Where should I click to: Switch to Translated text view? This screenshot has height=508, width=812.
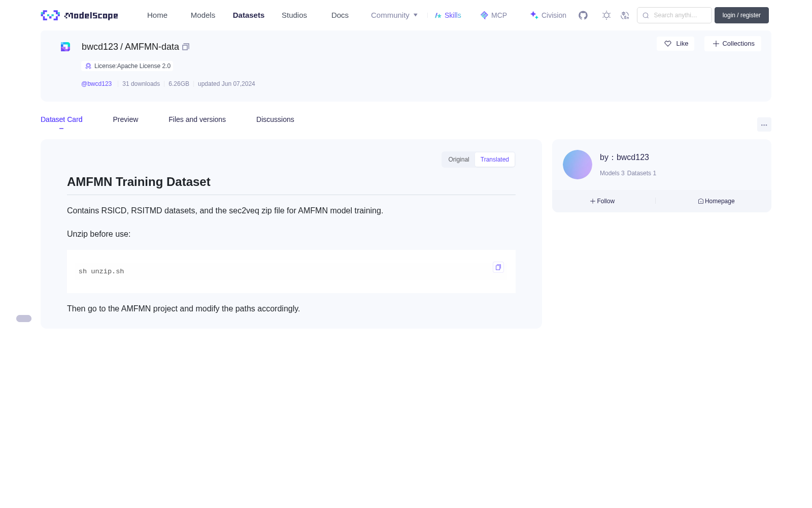point(495,160)
